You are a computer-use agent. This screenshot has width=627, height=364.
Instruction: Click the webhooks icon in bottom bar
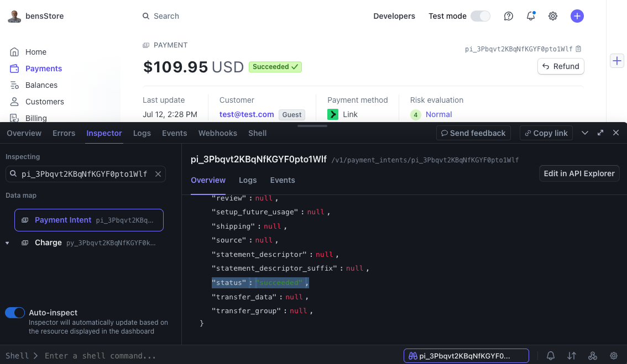tap(593, 356)
